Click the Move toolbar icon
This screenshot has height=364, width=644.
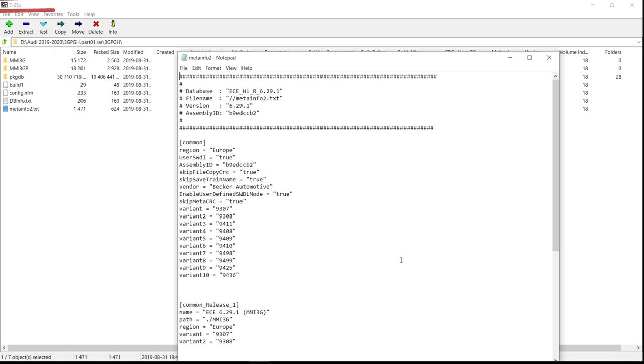78,24
